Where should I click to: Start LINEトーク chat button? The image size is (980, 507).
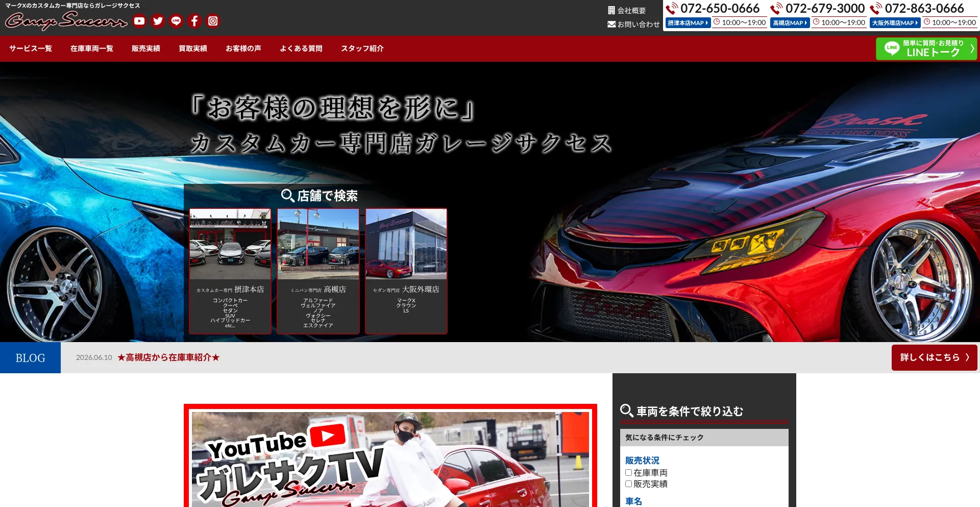[926, 49]
